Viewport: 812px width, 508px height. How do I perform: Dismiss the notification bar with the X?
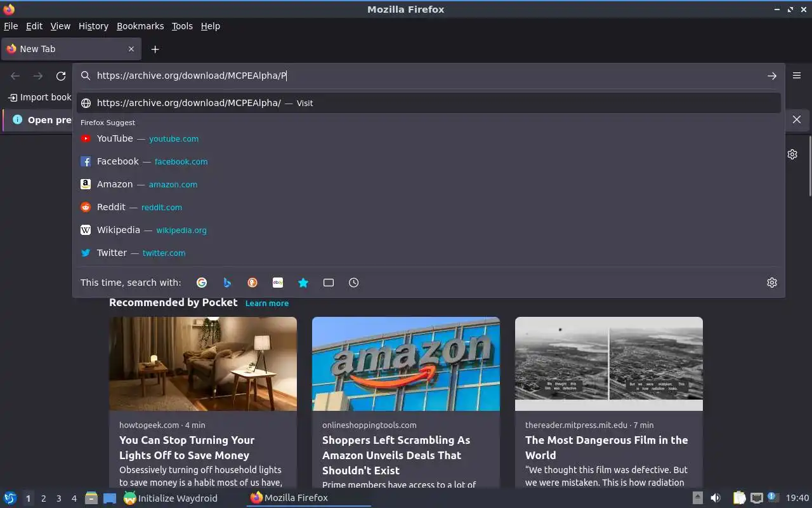797,119
